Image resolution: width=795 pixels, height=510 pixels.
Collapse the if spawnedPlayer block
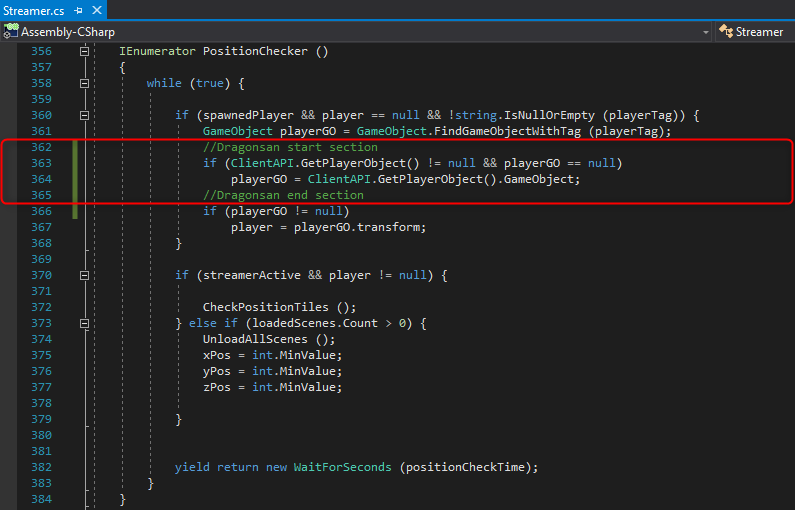coord(85,115)
